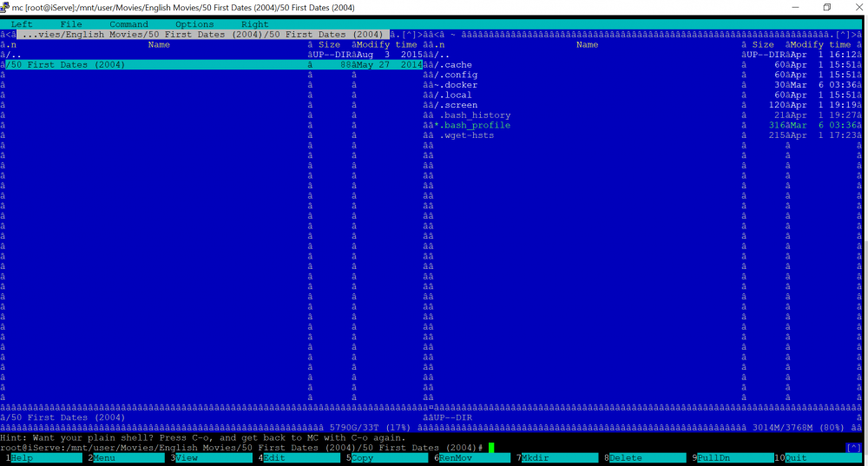Sort right panel by Modify time header
This screenshot has height=466, width=868.
820,45
